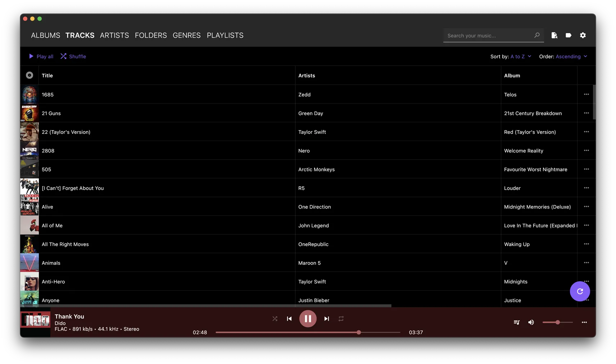Toggle repeat mode in the player
The image size is (616, 364).
click(341, 319)
